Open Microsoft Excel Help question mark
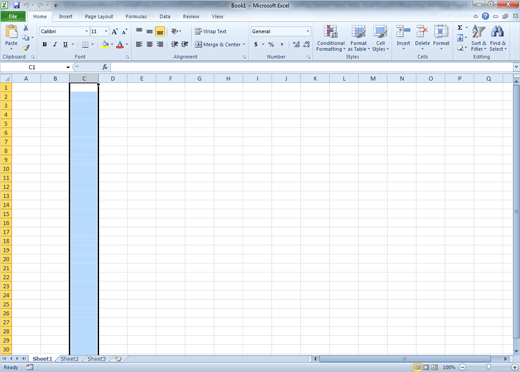 (485, 16)
